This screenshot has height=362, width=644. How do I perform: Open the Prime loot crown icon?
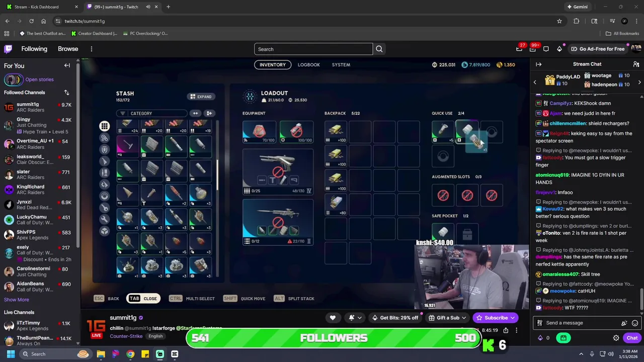pos(519,49)
